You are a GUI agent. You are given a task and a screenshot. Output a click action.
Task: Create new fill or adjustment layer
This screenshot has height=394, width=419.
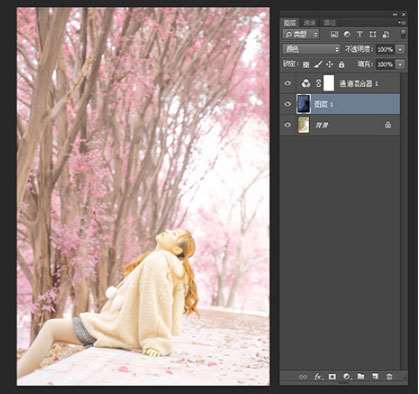click(347, 377)
